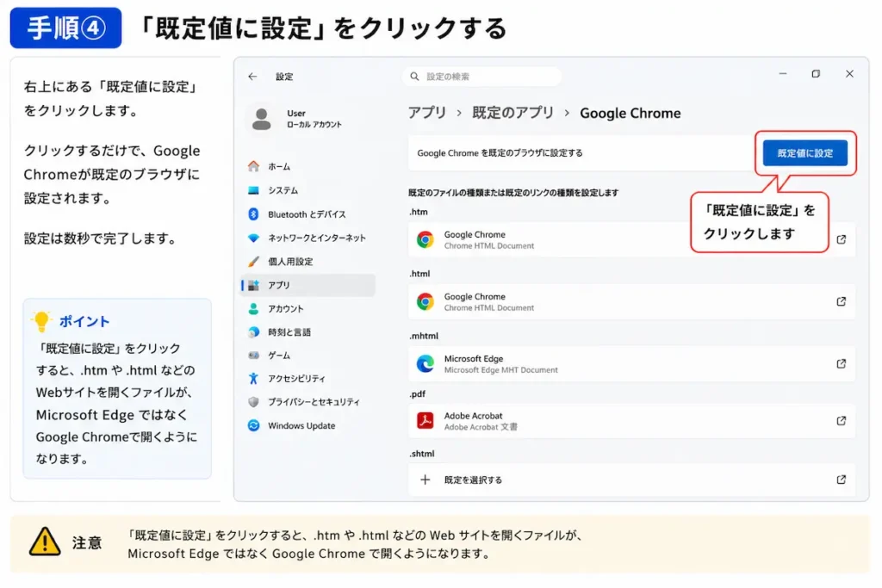Select 既定を選択する for .shtml
Viewport: 882px width, 588px height.
631,480
